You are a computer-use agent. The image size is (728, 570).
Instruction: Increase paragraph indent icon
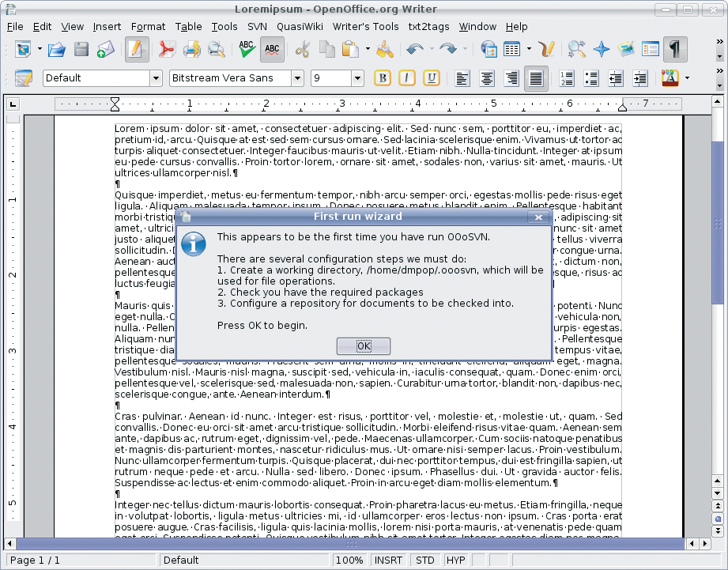pos(640,78)
